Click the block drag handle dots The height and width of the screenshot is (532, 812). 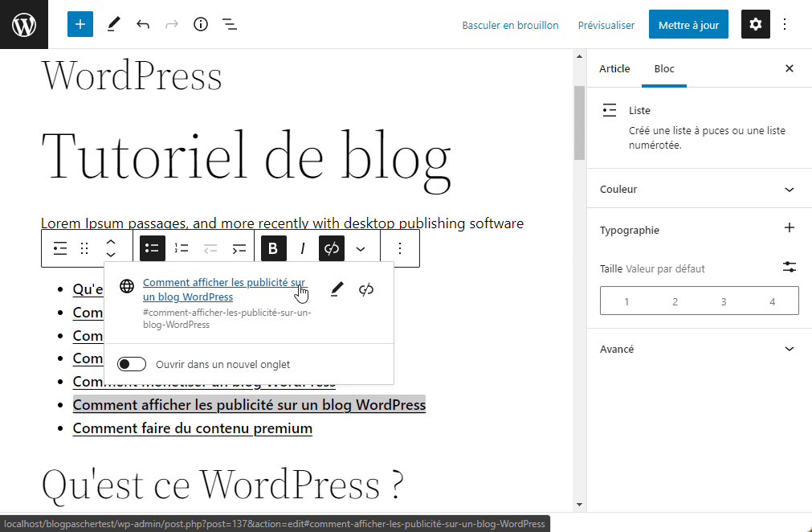(x=84, y=248)
